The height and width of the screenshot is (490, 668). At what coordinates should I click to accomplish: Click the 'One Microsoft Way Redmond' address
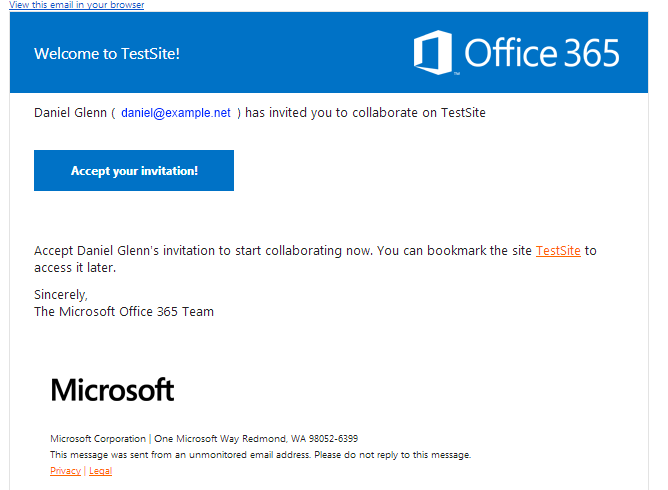213,439
